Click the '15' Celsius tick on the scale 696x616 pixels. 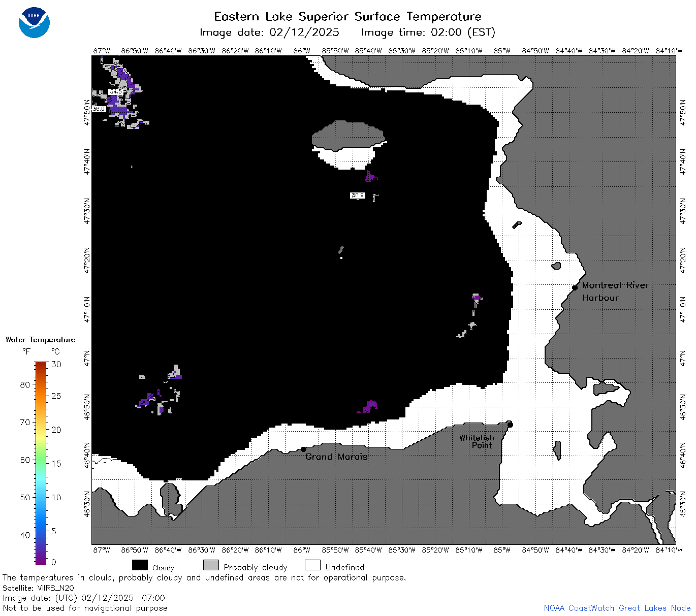56,463
